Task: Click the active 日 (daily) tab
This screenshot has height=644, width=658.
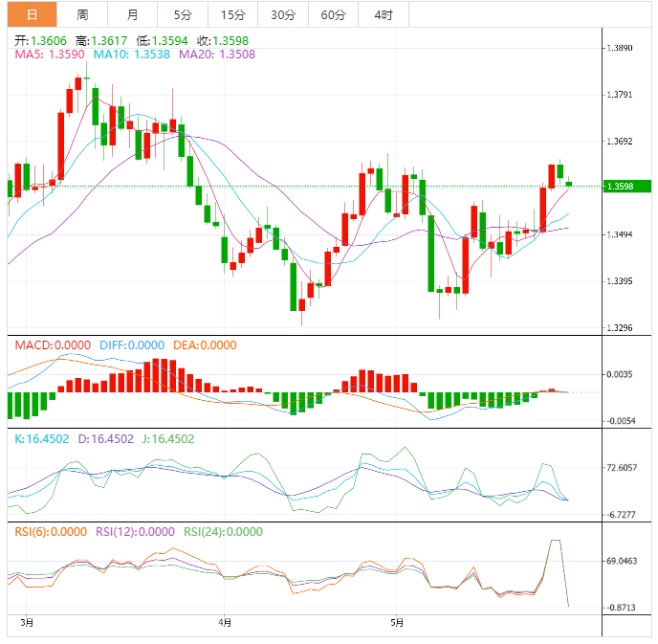Action: [32, 14]
